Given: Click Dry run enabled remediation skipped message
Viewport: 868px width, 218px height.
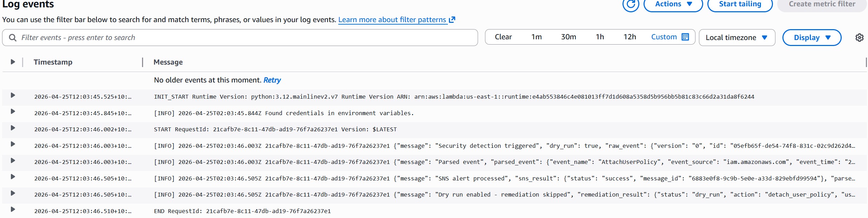Looking at the screenshot, I should [504, 194].
